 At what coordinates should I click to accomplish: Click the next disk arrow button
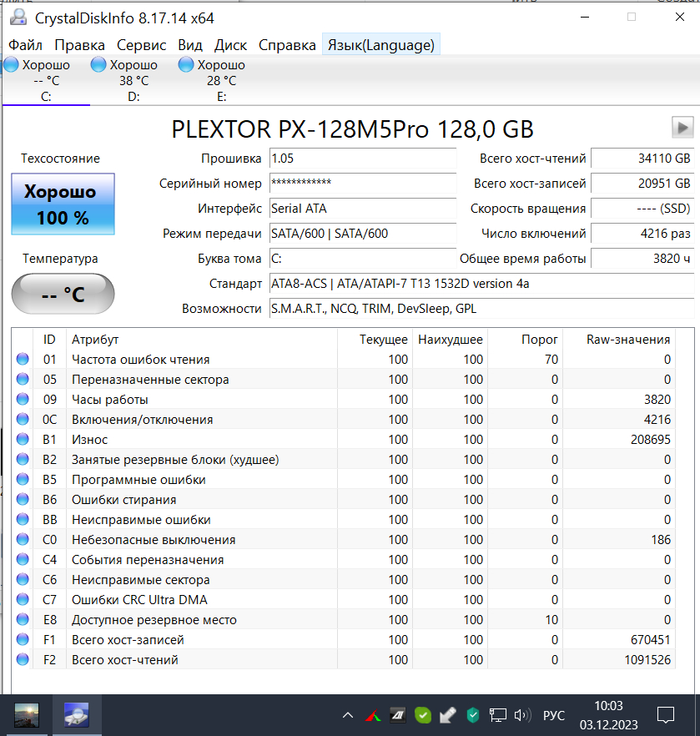682,127
